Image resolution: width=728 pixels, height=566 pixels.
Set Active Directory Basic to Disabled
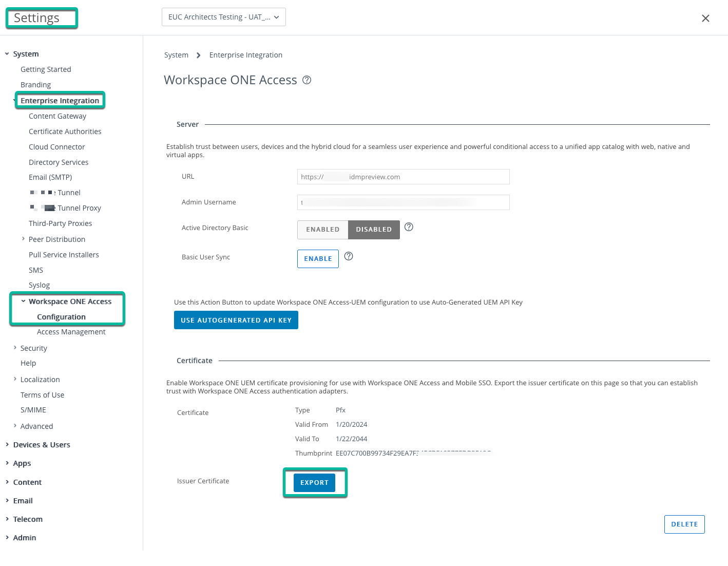[374, 230]
